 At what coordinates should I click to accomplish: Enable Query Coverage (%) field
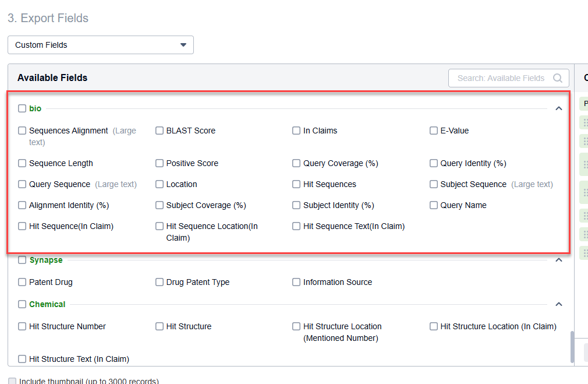tap(296, 163)
